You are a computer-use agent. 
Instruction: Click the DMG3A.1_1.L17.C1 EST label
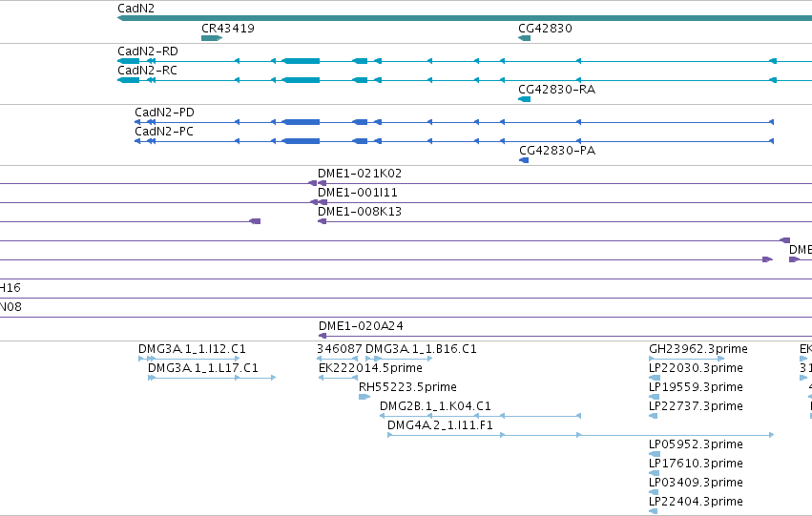(203, 368)
